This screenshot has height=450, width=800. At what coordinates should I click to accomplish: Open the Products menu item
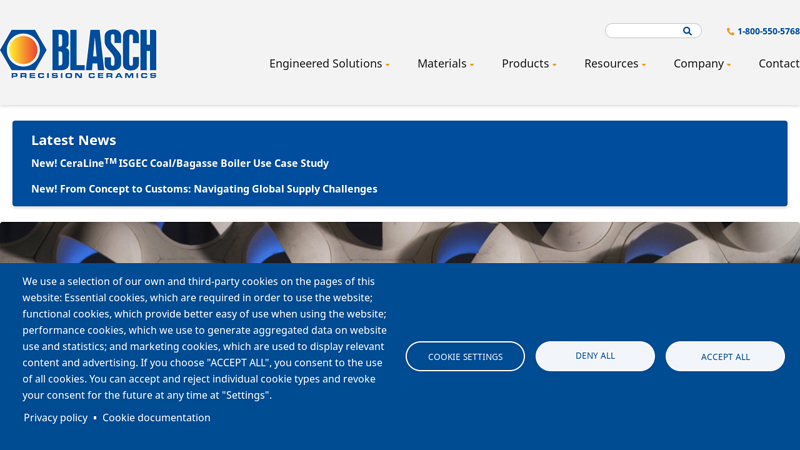pos(525,64)
